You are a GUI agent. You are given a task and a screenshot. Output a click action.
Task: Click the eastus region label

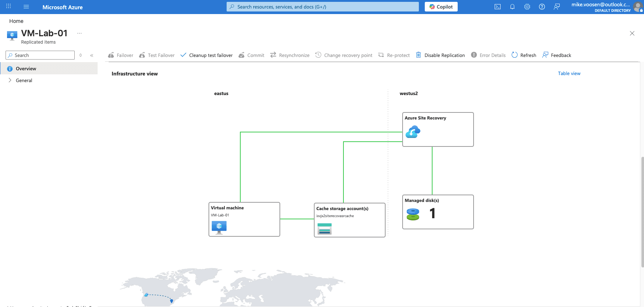click(x=221, y=94)
